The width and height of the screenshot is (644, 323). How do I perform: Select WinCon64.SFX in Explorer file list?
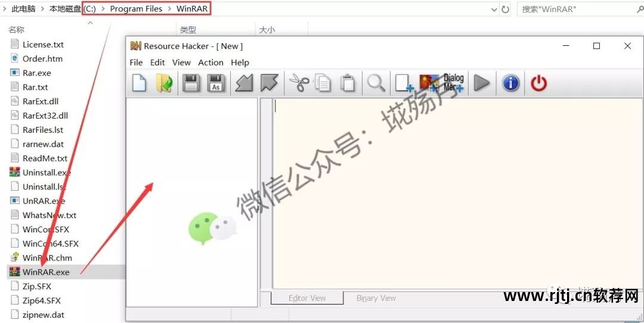[51, 244]
